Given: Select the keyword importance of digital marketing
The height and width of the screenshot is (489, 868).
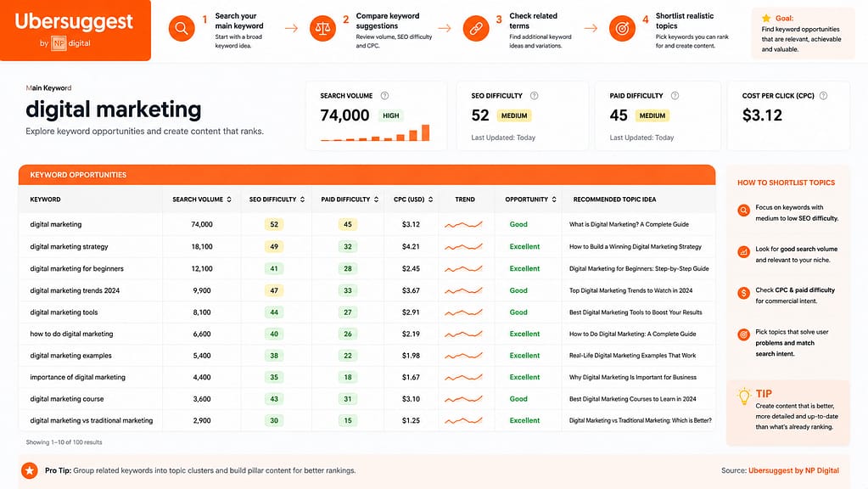Looking at the screenshot, I should point(77,377).
